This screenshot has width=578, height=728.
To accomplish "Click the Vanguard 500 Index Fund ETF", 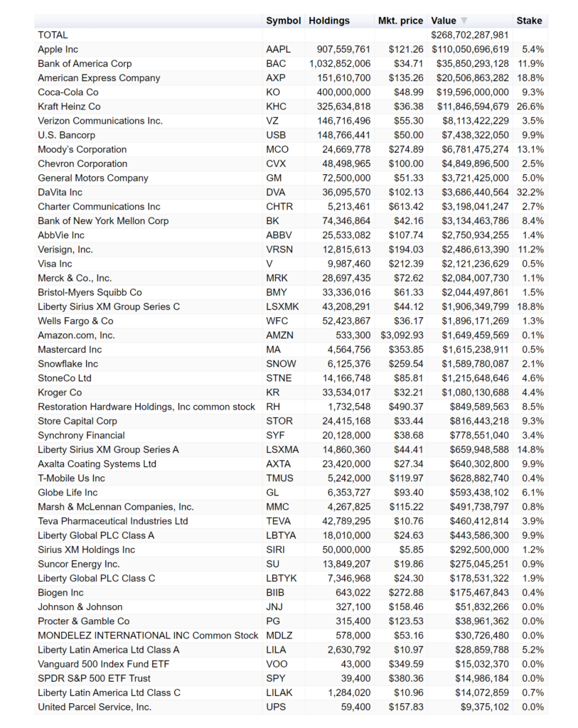I will click(x=104, y=665).
